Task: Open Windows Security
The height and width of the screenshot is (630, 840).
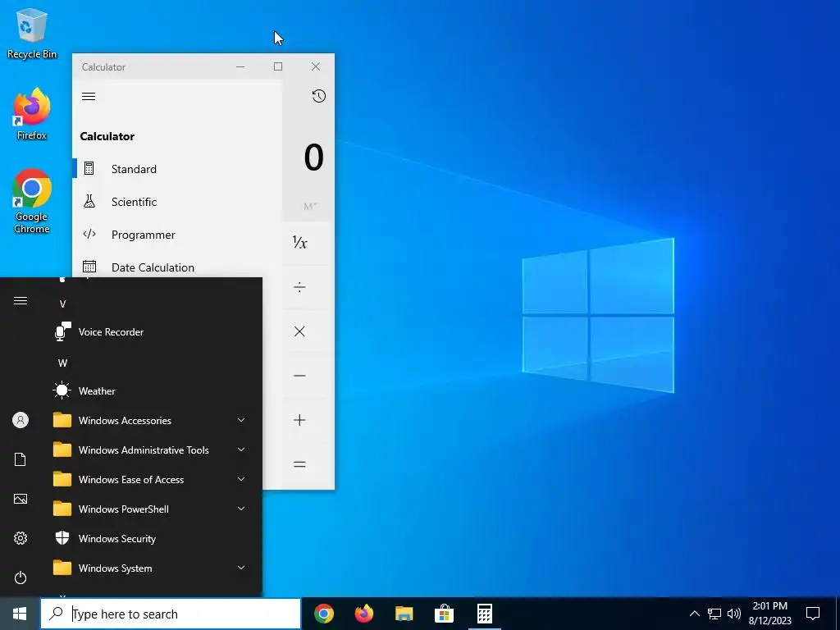Action: point(152,538)
